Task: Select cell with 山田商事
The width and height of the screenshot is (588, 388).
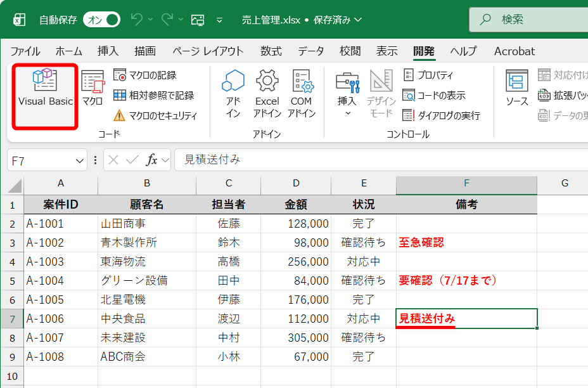Action: point(146,224)
